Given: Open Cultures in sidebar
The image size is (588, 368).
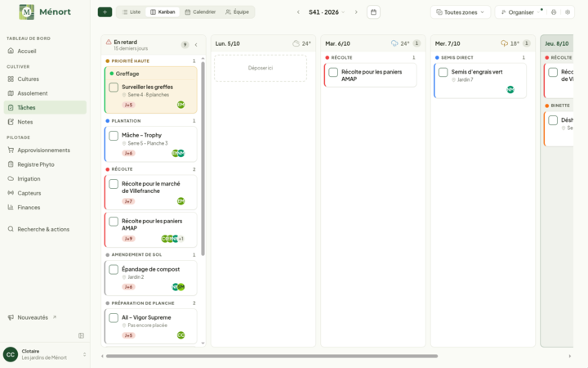Looking at the screenshot, I should click(x=45, y=79).
